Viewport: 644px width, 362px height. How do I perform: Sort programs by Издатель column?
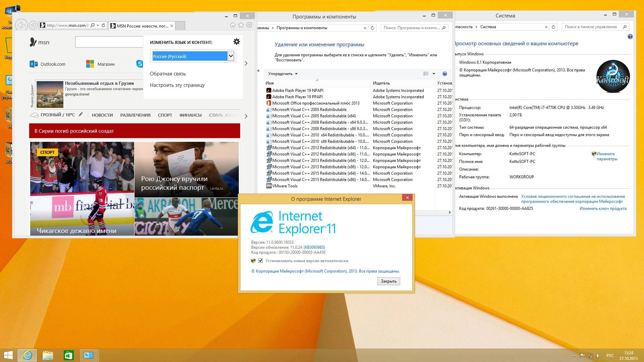click(402, 83)
